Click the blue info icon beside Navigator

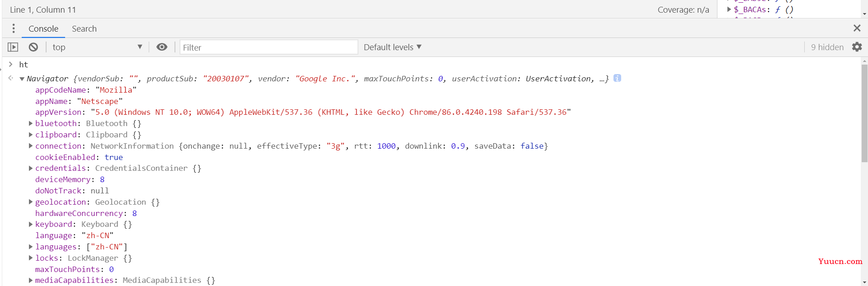pyautogui.click(x=617, y=78)
